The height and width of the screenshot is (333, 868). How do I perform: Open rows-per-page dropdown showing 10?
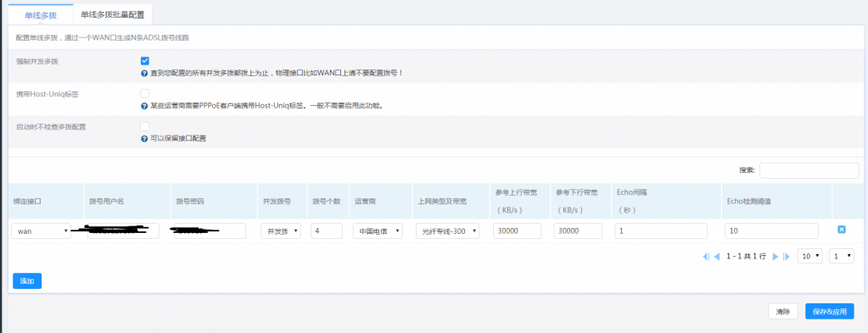[x=809, y=256]
